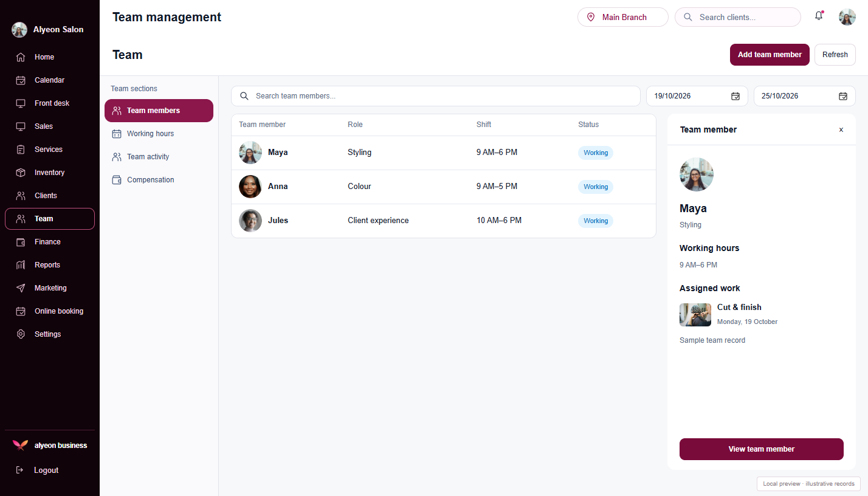Click the Working hours calendar icon
This screenshot has width=868, height=496.
click(x=117, y=134)
